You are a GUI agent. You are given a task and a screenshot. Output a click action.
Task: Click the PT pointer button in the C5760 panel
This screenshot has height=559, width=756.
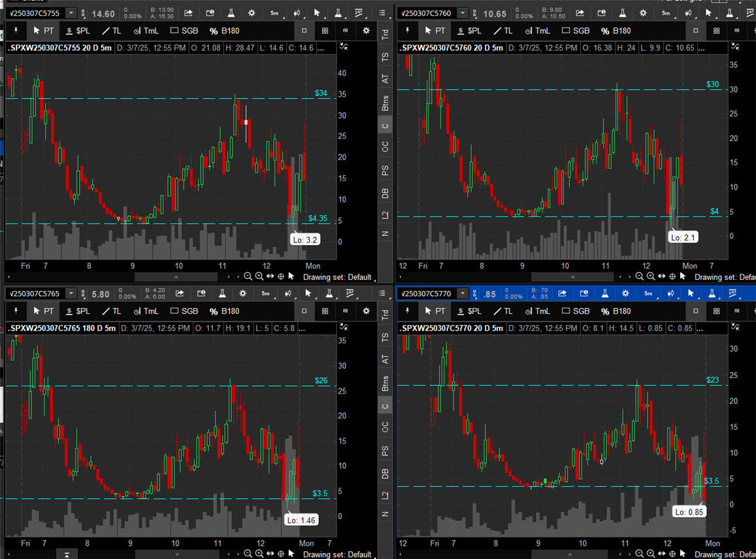click(x=435, y=31)
